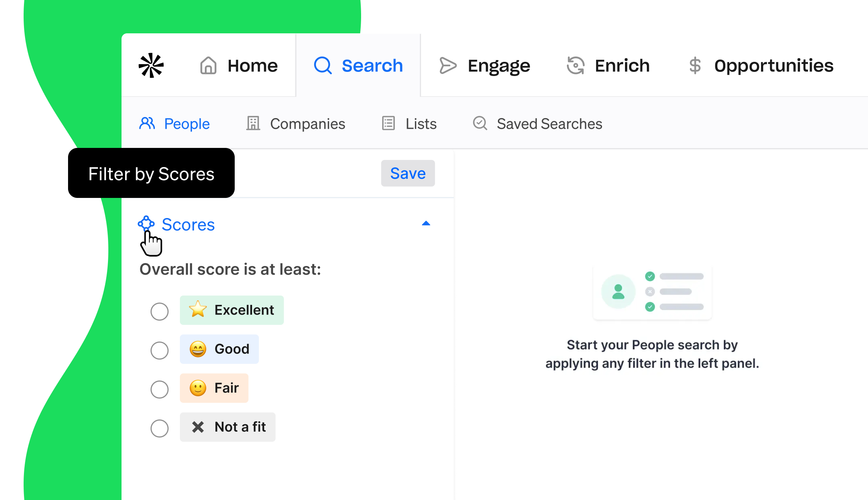Click the Save button
The image size is (868, 500).
click(x=408, y=173)
